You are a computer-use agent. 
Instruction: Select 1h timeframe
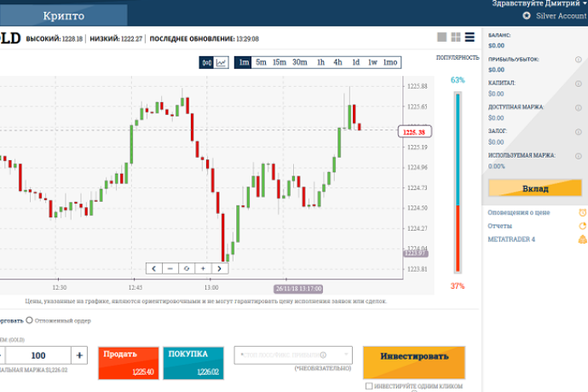click(x=320, y=63)
